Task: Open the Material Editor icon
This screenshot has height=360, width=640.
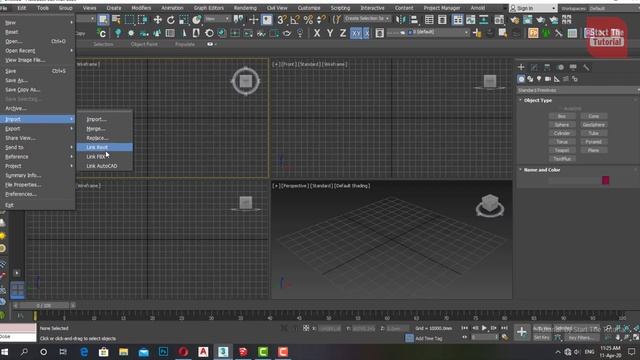Action: 499,20
